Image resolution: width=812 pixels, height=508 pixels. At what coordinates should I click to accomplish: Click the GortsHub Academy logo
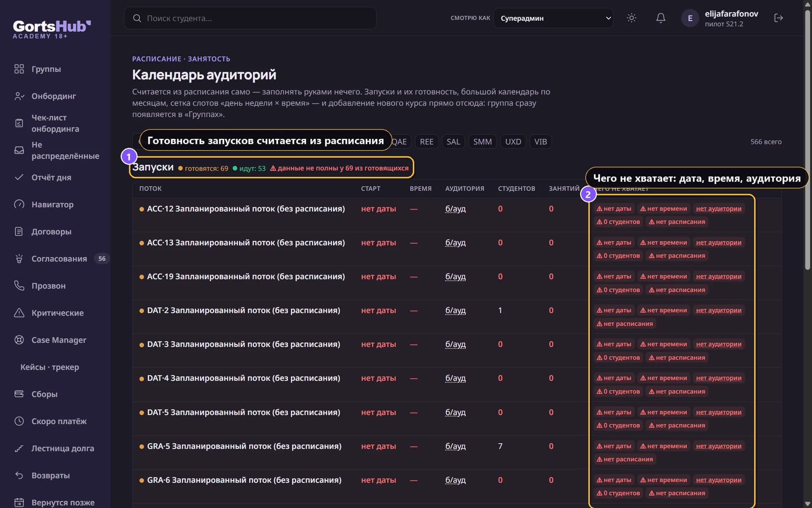pos(52,29)
